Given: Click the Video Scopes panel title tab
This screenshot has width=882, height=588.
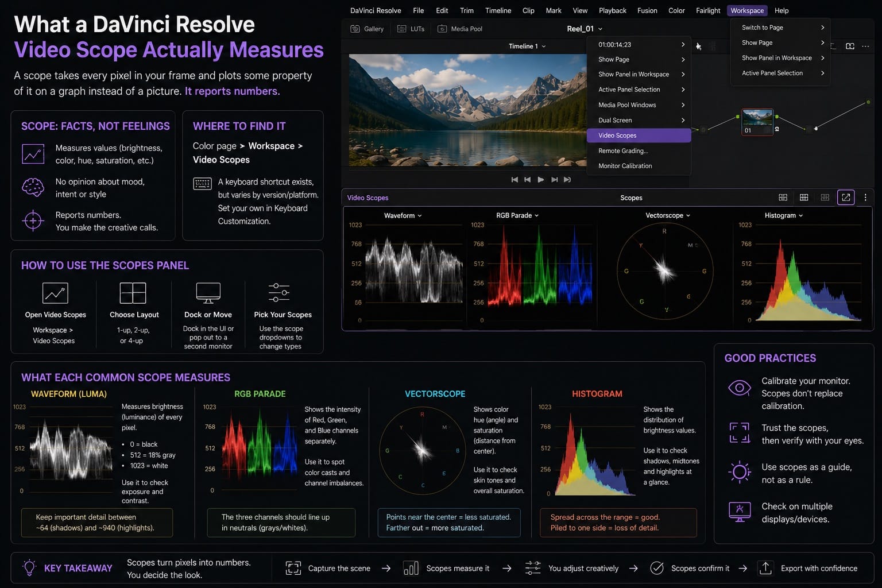Looking at the screenshot, I should [367, 198].
